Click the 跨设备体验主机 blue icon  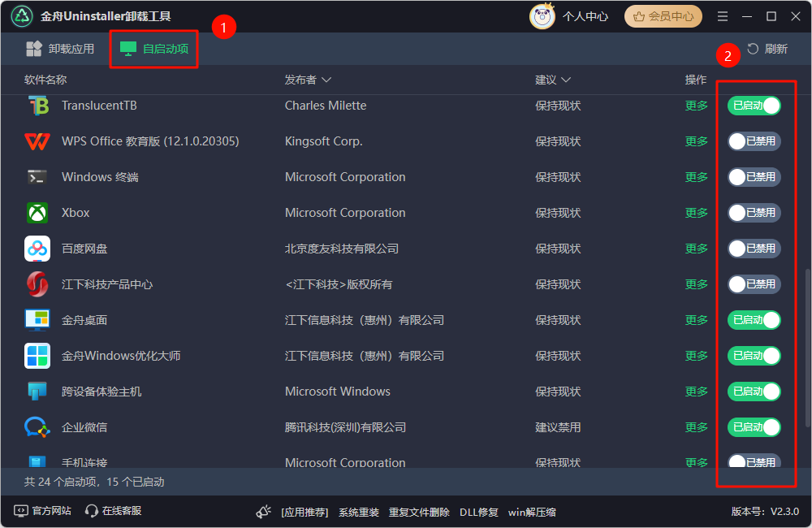[37, 392]
